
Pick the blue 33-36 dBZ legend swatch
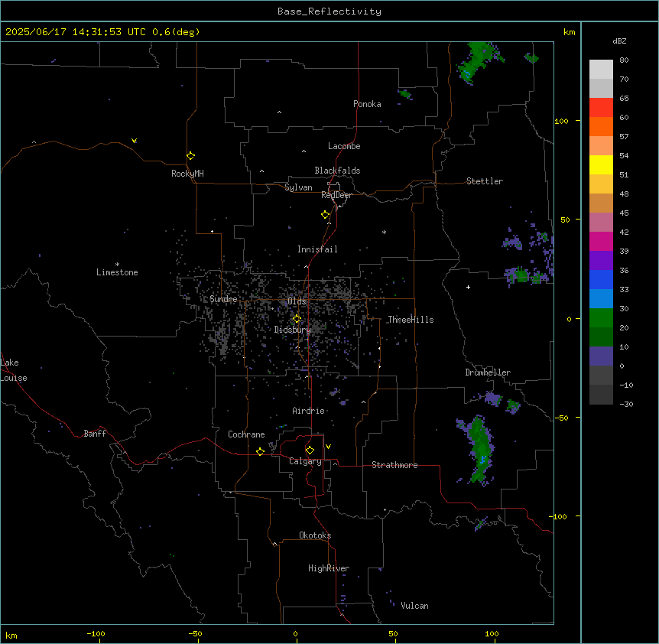point(601,279)
